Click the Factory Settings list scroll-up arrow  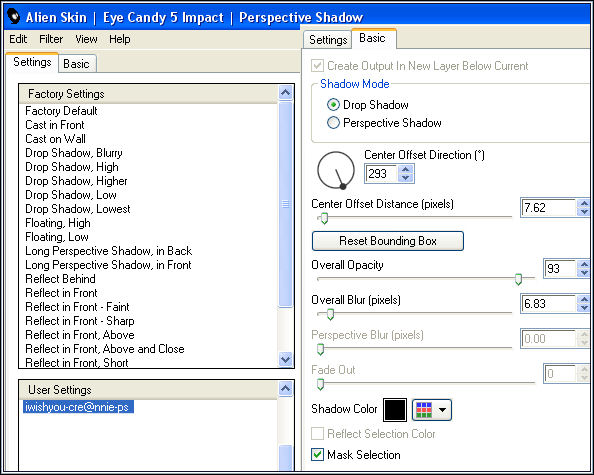click(285, 93)
